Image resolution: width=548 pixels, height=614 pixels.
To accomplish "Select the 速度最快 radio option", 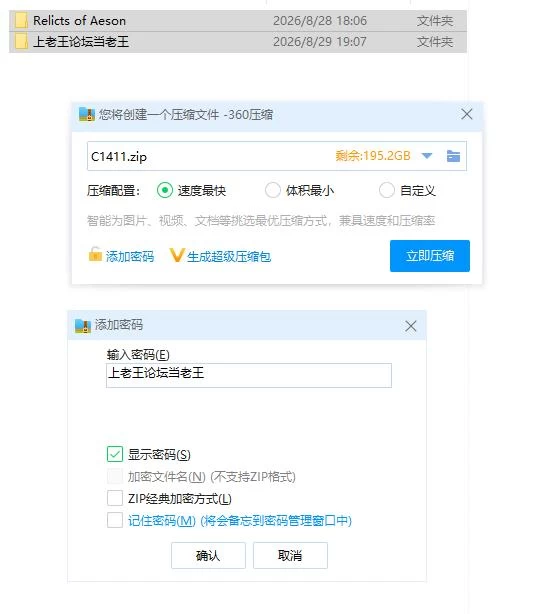I will tap(165, 190).
